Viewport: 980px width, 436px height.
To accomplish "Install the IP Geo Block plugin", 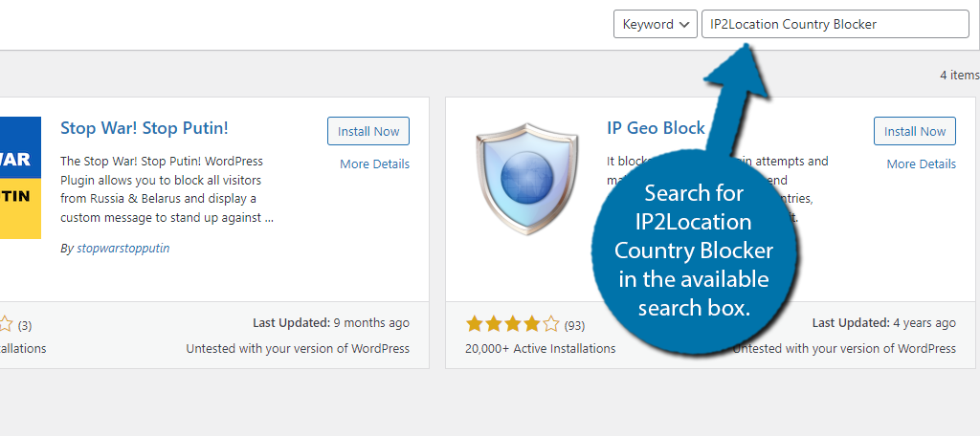I will 914,131.
